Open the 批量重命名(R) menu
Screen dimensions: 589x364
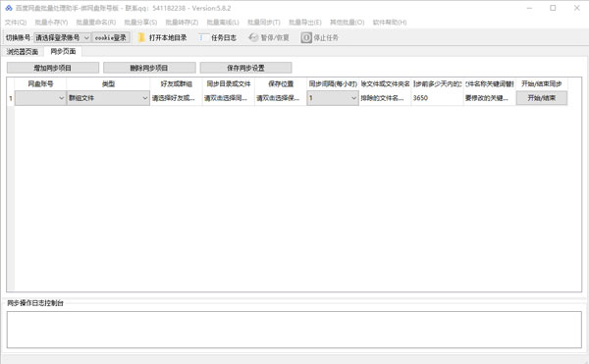coord(96,23)
